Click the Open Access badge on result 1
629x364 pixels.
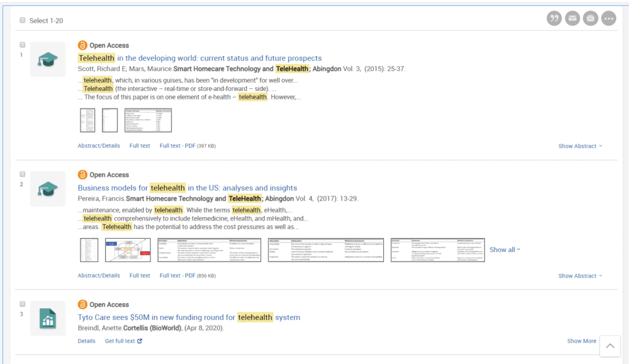[103, 45]
